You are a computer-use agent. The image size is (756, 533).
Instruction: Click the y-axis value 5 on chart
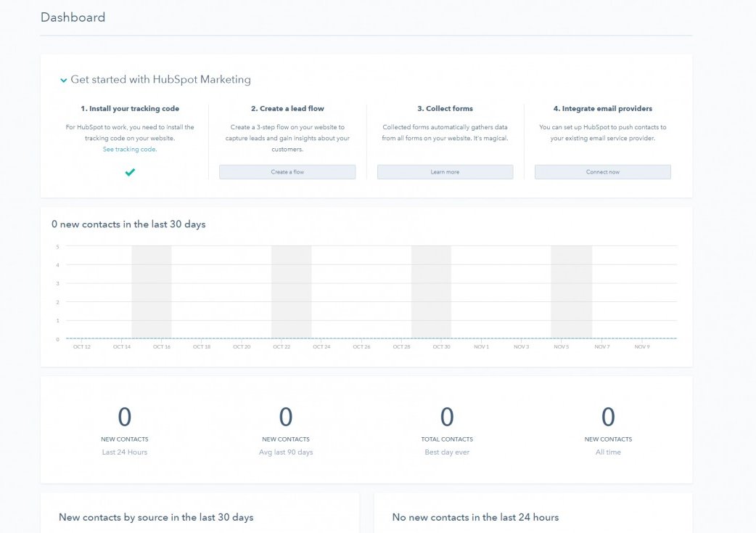point(57,247)
